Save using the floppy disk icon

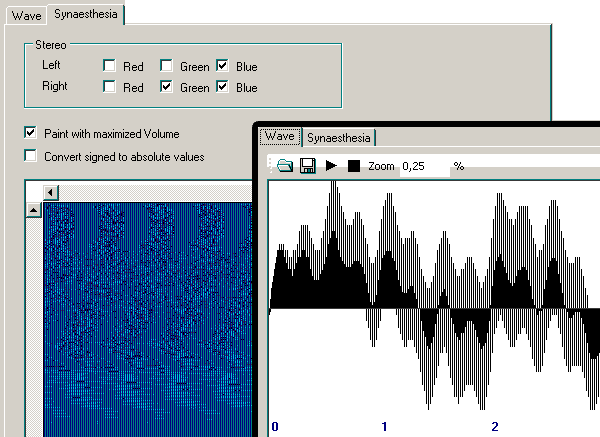pos(308,166)
